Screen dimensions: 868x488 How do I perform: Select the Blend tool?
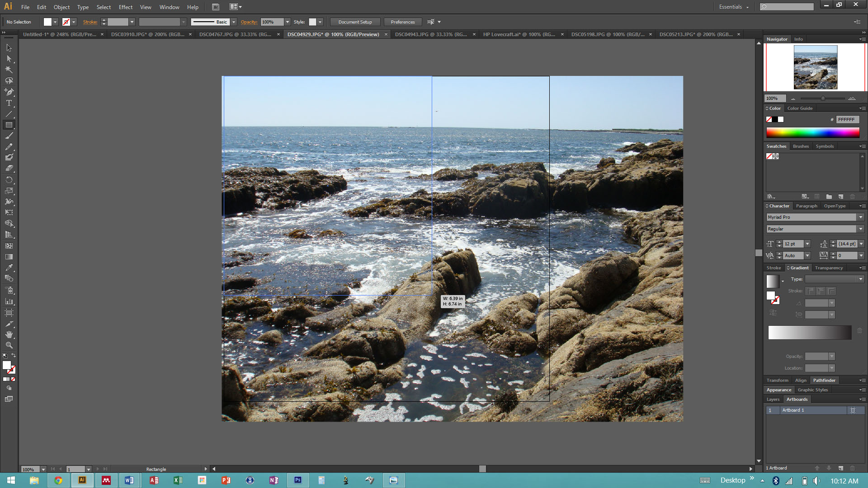[x=9, y=278]
